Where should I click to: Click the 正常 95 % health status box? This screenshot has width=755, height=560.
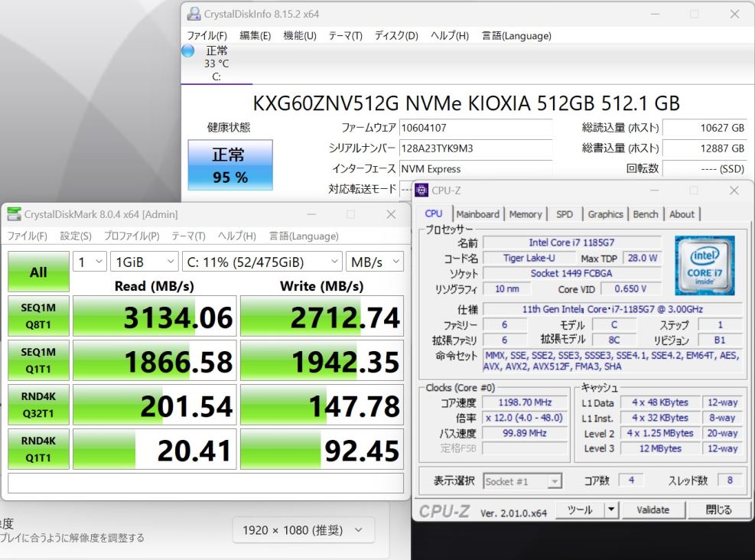point(229,165)
